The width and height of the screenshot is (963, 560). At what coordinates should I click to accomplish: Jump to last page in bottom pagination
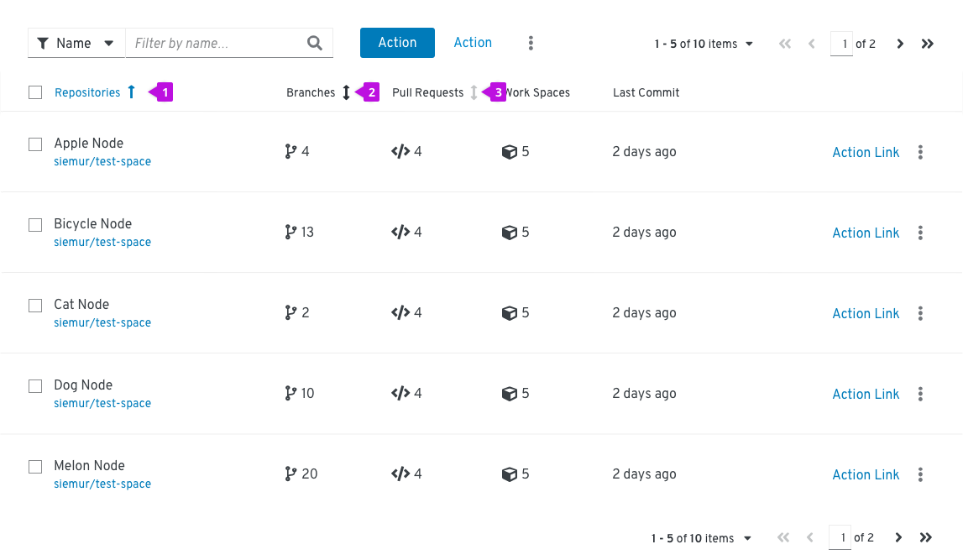(925, 537)
